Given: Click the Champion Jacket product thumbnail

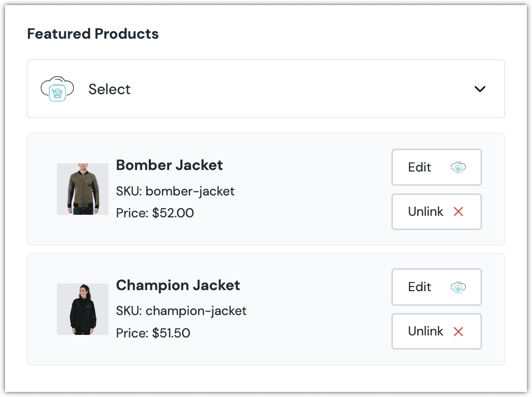Looking at the screenshot, I should click(83, 309).
